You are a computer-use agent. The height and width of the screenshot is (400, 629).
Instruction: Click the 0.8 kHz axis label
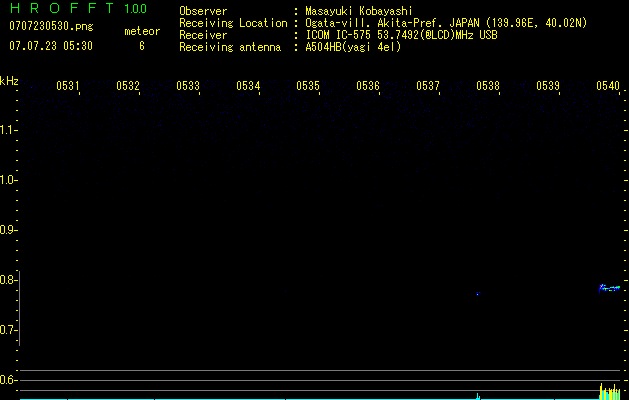(7, 280)
